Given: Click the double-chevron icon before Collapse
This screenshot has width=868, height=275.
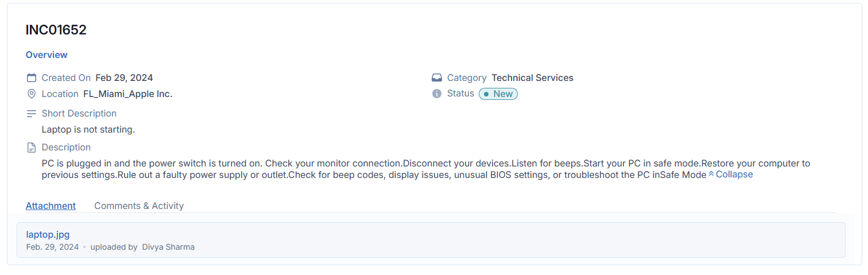Looking at the screenshot, I should click(x=711, y=174).
